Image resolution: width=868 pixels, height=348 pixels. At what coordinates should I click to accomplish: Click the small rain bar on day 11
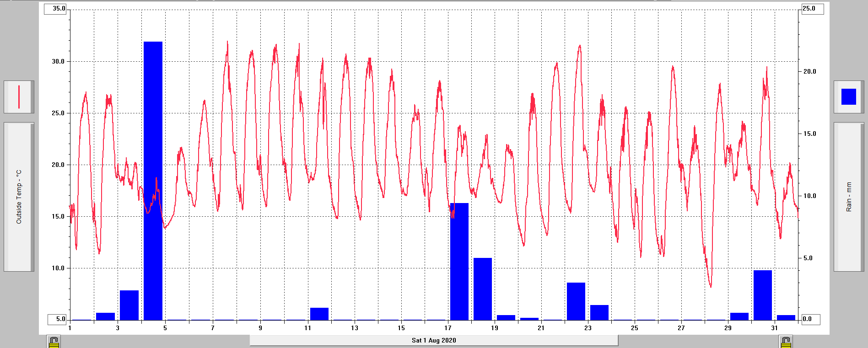(x=319, y=314)
